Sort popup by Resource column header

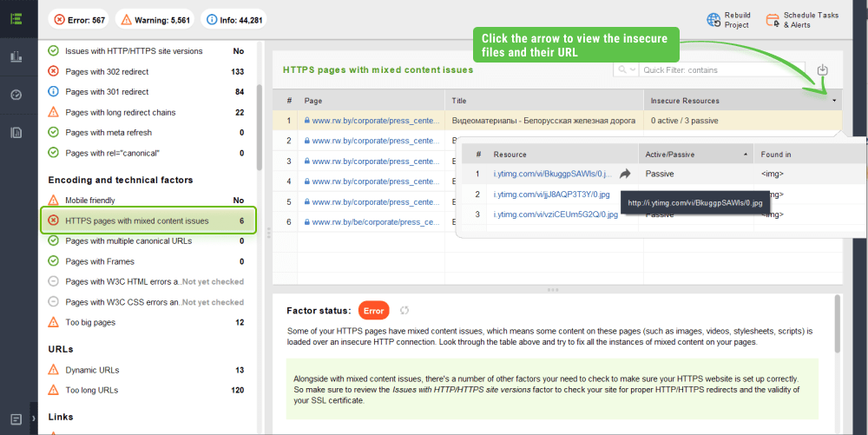pos(562,155)
